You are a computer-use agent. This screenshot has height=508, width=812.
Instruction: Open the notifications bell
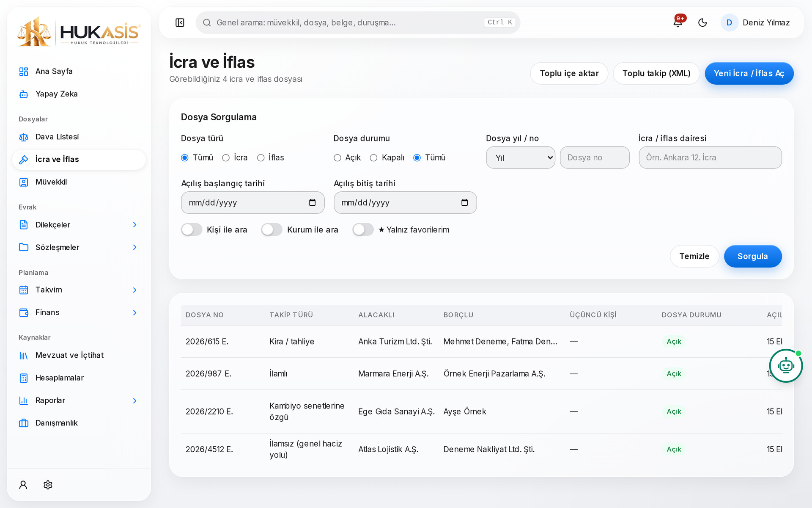[678, 22]
